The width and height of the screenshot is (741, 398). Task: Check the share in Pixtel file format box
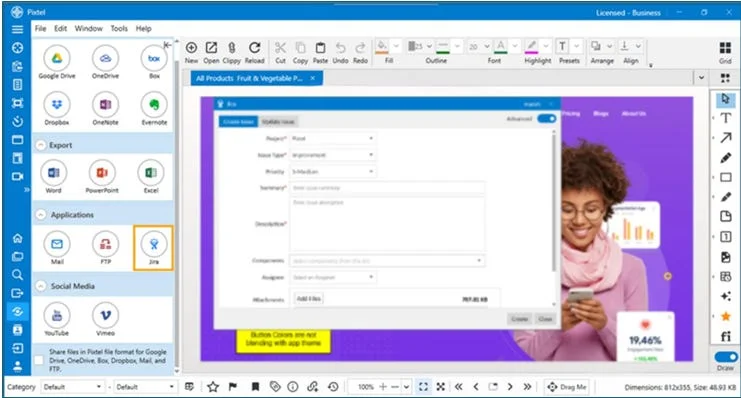pyautogui.click(x=39, y=360)
